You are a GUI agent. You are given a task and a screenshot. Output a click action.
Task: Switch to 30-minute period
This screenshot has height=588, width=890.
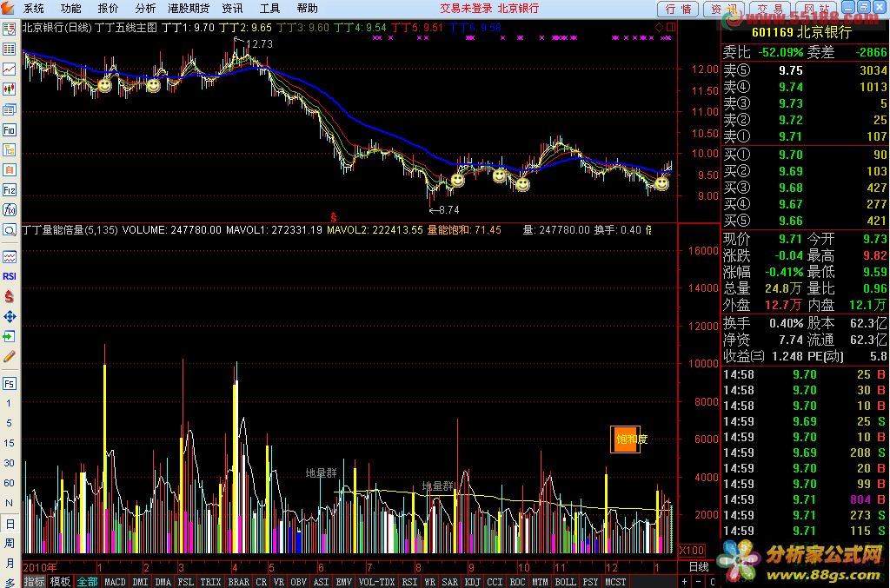[x=9, y=463]
